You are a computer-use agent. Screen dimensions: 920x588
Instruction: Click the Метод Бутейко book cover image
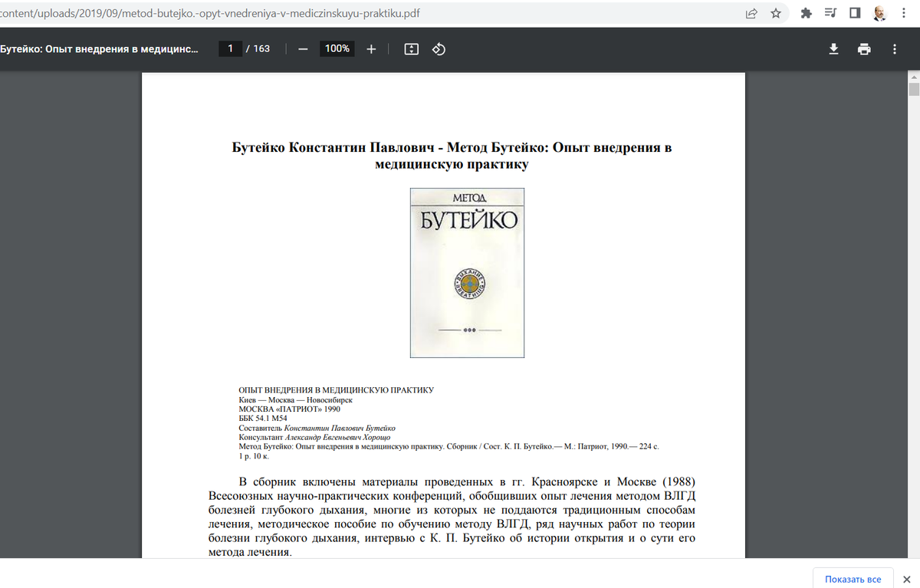pyautogui.click(x=467, y=273)
